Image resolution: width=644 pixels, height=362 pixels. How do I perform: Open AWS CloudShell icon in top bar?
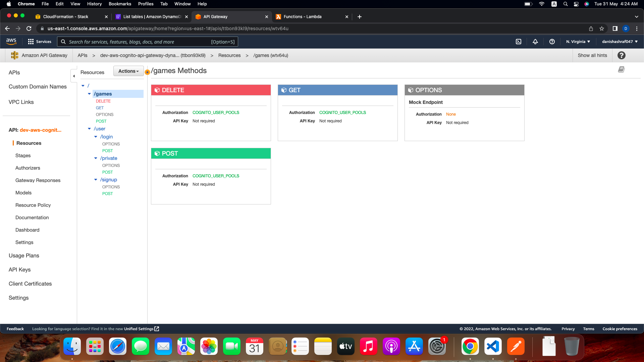pyautogui.click(x=518, y=42)
